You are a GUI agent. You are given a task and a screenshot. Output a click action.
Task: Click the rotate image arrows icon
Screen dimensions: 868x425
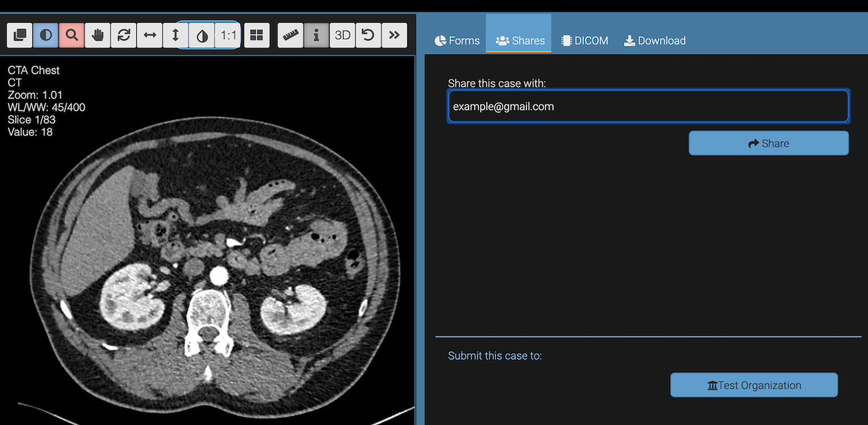pos(123,35)
